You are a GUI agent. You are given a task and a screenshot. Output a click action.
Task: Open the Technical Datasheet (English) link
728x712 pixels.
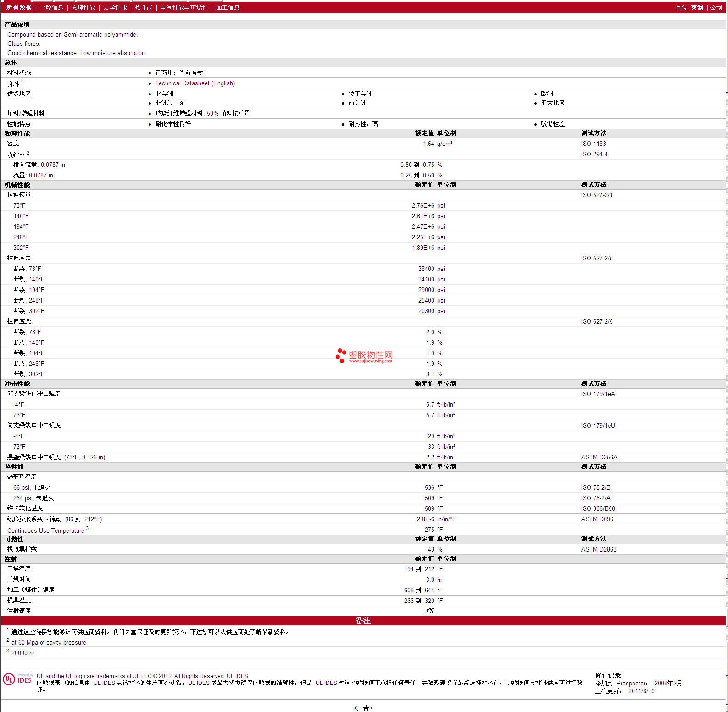coord(195,83)
